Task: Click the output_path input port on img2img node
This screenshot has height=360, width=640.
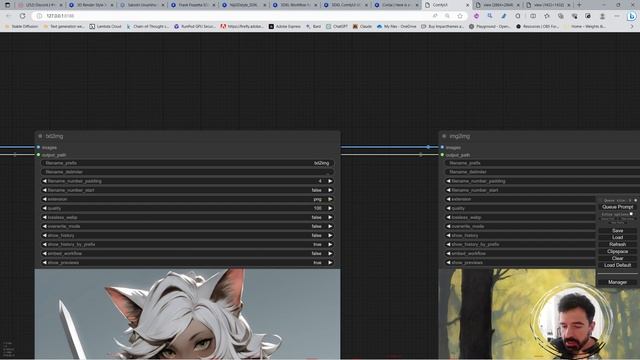Action: click(x=442, y=155)
